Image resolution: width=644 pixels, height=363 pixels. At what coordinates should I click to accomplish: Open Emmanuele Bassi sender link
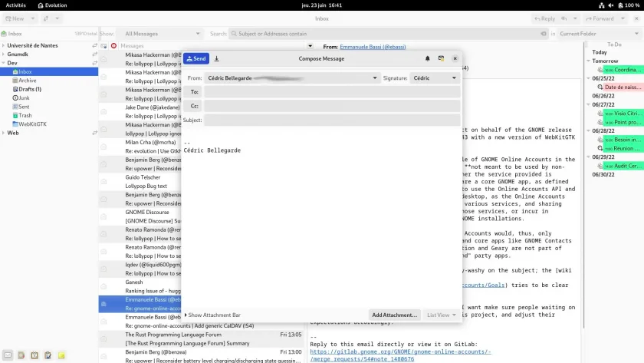373,47
